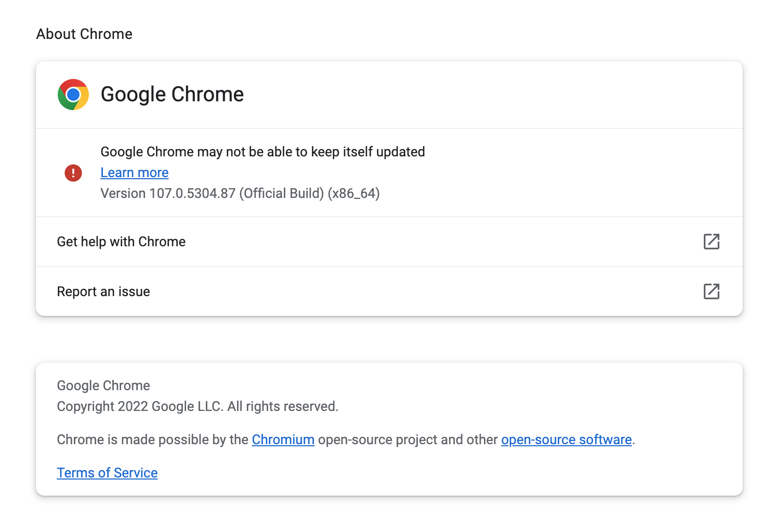Screen dimensions: 775x532
Task: Follow the open-source software link
Action: (566, 440)
